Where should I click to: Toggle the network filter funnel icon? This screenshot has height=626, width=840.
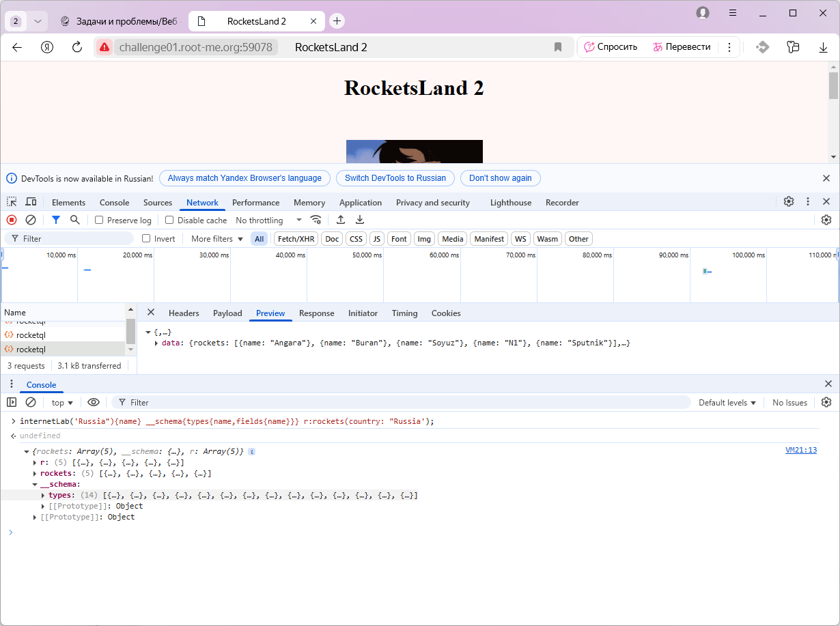[56, 220]
